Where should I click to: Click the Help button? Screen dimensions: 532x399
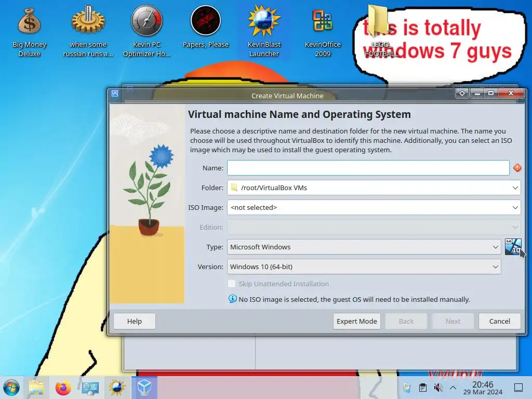[x=135, y=321]
